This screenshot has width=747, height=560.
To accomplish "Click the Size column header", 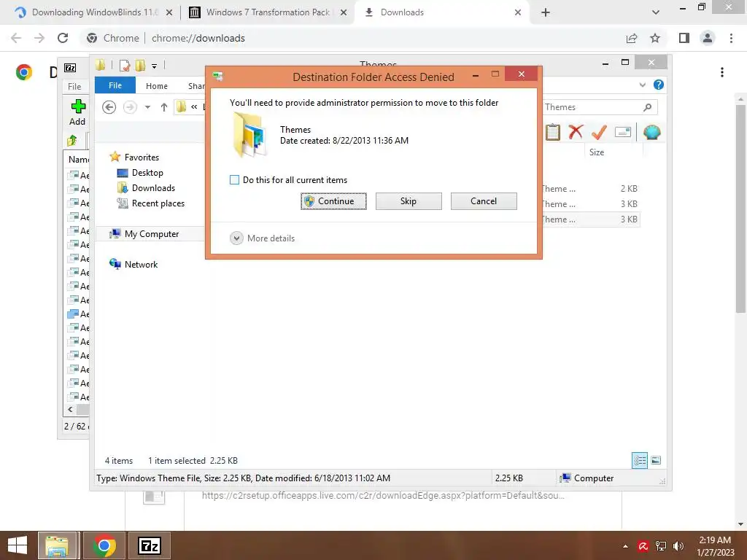I will (x=613, y=152).
